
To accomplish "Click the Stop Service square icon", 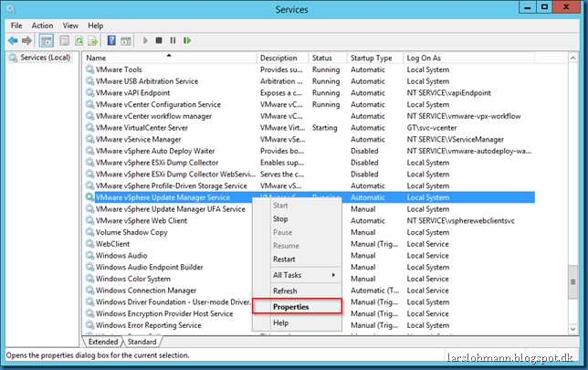I will click(159, 40).
